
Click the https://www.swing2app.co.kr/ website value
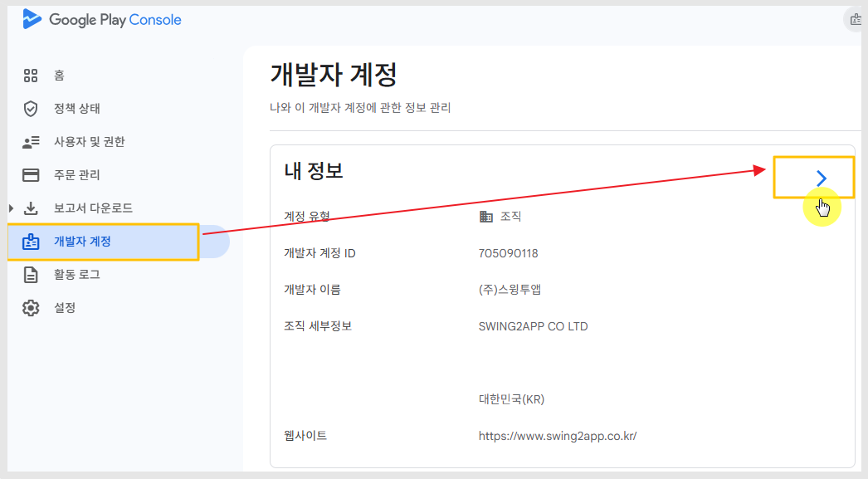(558, 436)
